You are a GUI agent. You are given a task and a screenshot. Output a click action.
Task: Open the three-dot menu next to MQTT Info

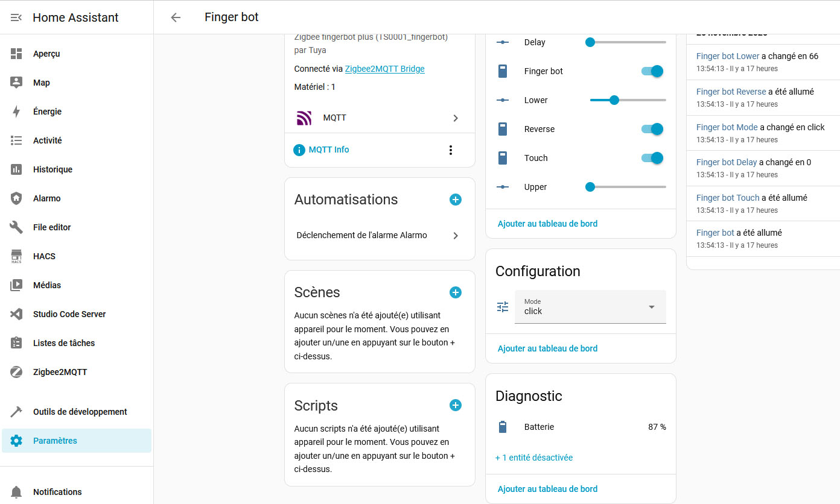coord(450,150)
